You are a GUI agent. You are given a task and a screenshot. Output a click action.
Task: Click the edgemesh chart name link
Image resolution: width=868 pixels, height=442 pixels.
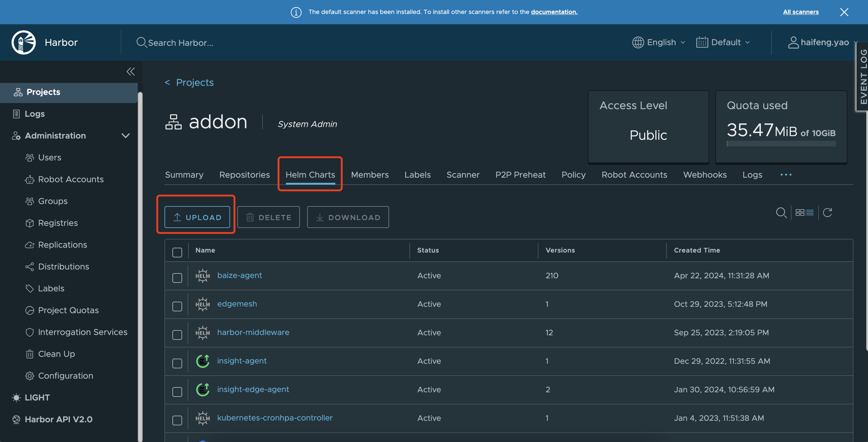pyautogui.click(x=236, y=303)
